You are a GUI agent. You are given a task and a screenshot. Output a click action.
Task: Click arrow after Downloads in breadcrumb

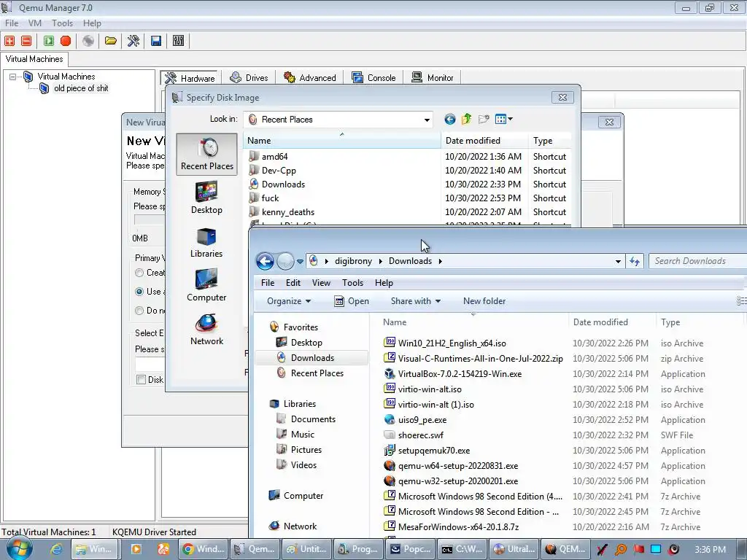click(440, 261)
